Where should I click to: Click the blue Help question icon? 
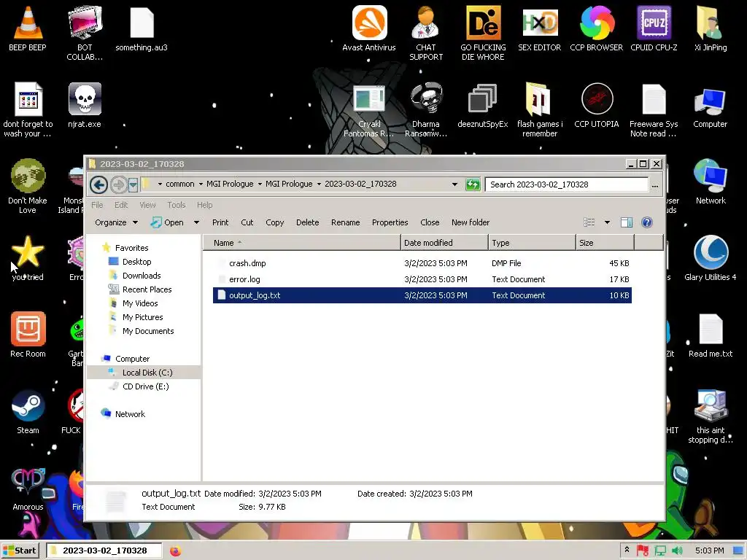tap(647, 222)
